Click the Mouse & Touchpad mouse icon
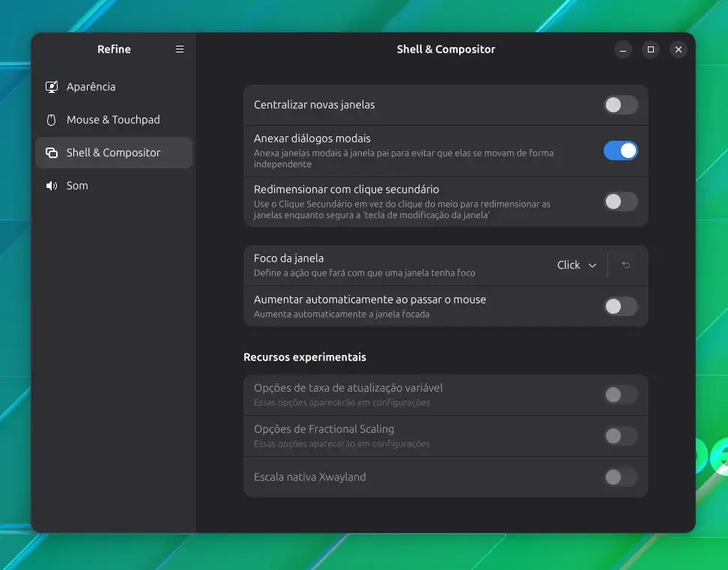 (x=52, y=121)
